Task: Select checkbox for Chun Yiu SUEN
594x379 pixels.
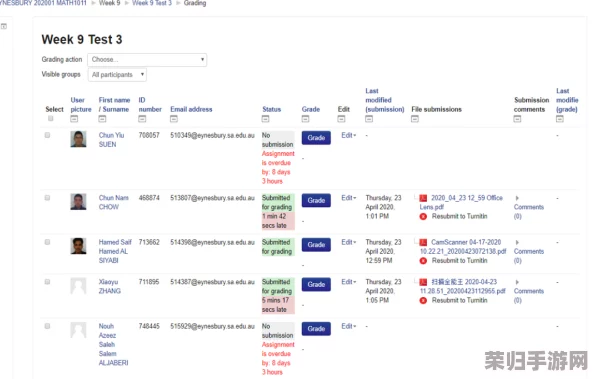Action: tap(47, 135)
